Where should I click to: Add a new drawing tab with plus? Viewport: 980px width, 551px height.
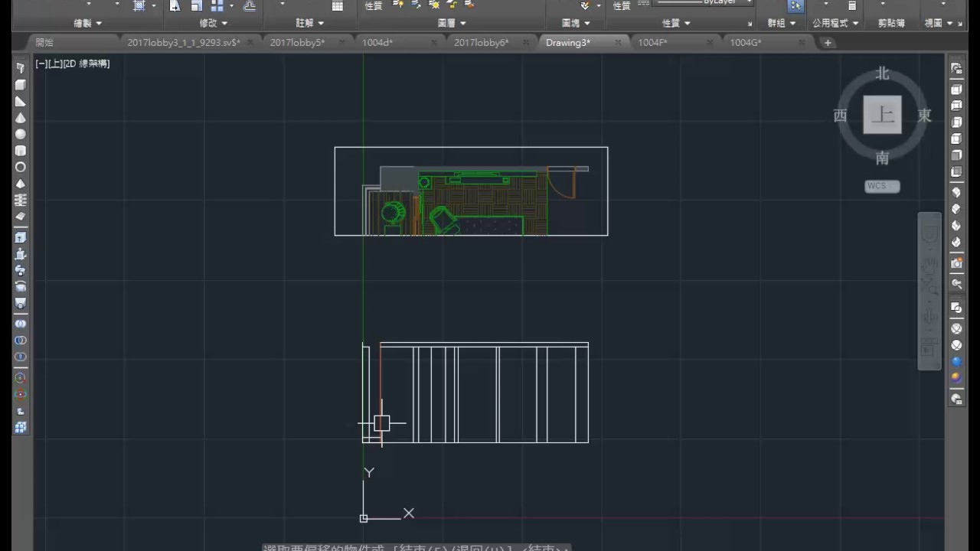pyautogui.click(x=828, y=43)
